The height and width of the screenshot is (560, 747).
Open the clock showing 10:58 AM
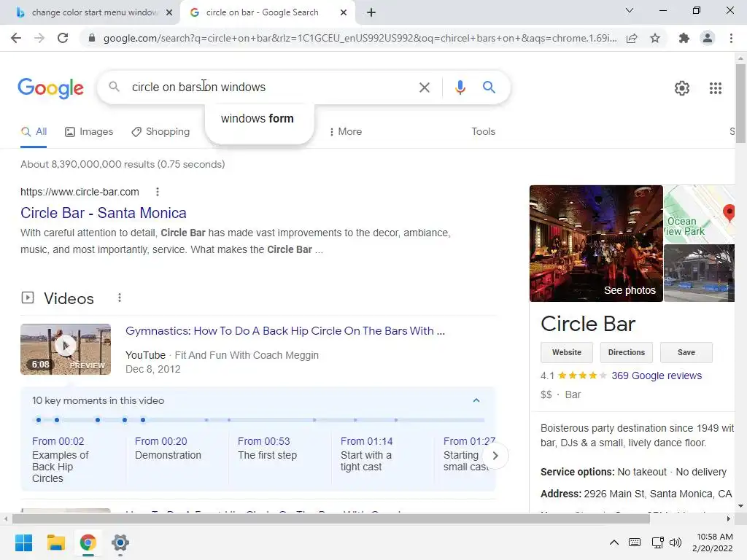[x=712, y=542]
